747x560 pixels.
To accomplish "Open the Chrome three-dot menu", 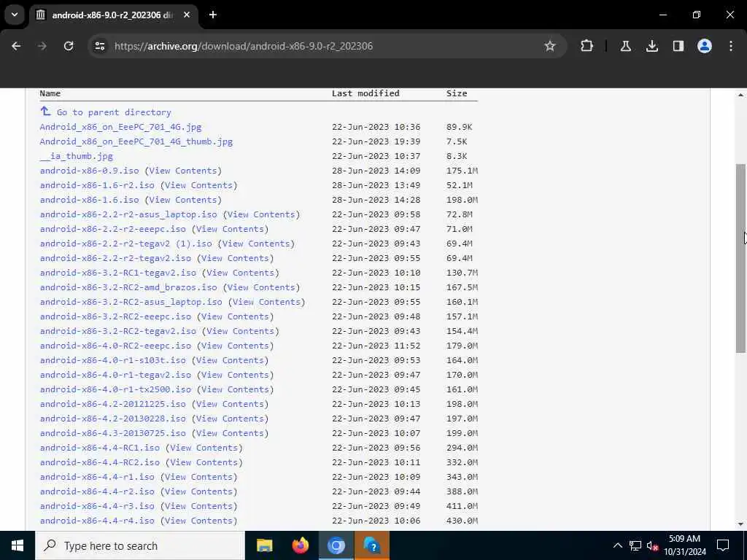I will (x=731, y=46).
